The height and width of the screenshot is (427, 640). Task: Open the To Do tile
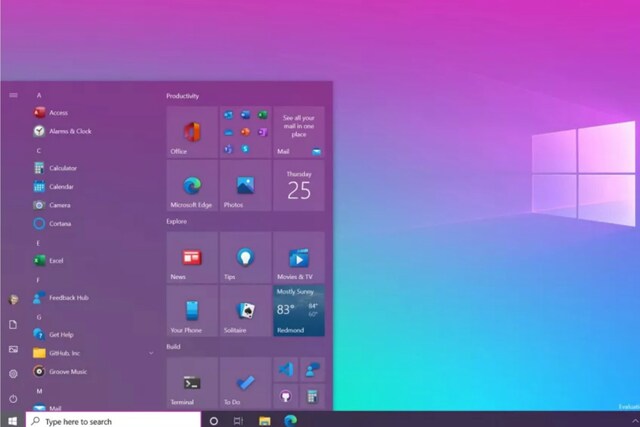[x=245, y=383]
